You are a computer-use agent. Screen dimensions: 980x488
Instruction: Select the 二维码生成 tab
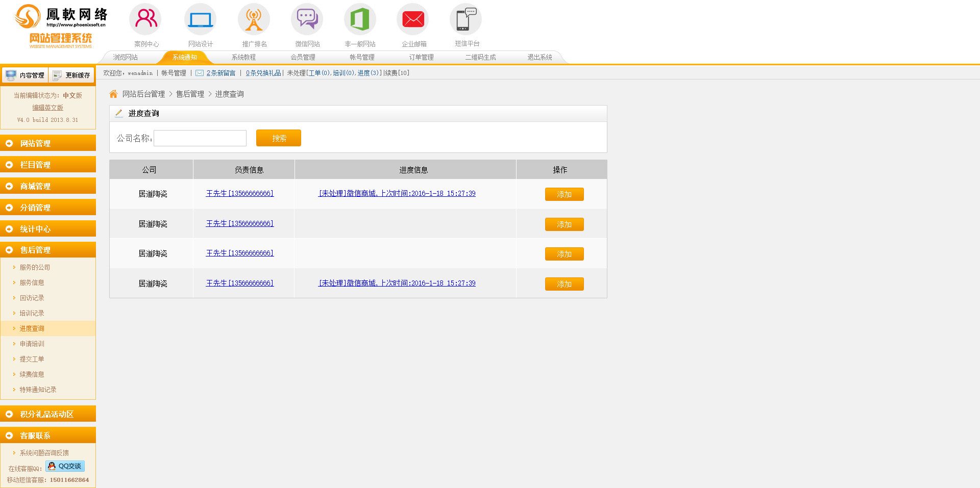[480, 57]
